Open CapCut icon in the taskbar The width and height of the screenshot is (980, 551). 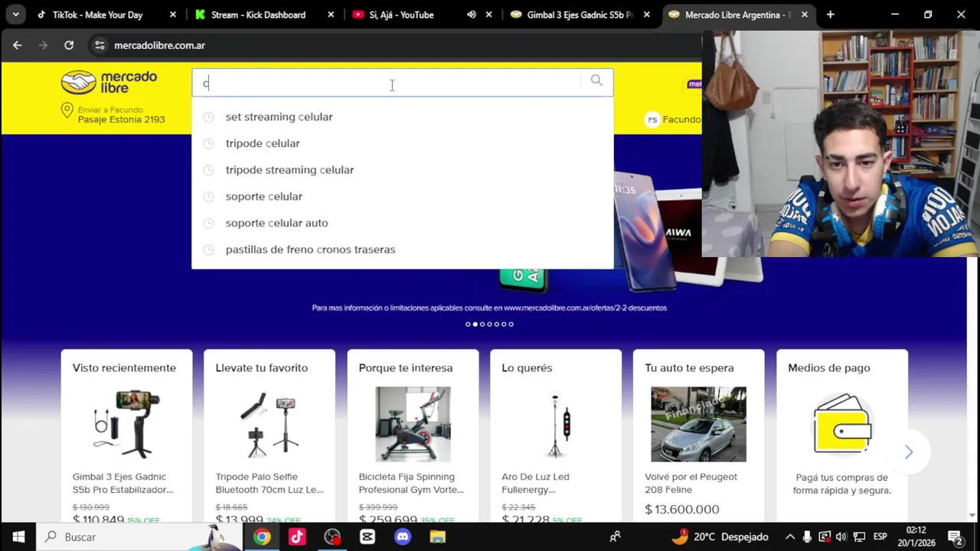pos(367,537)
